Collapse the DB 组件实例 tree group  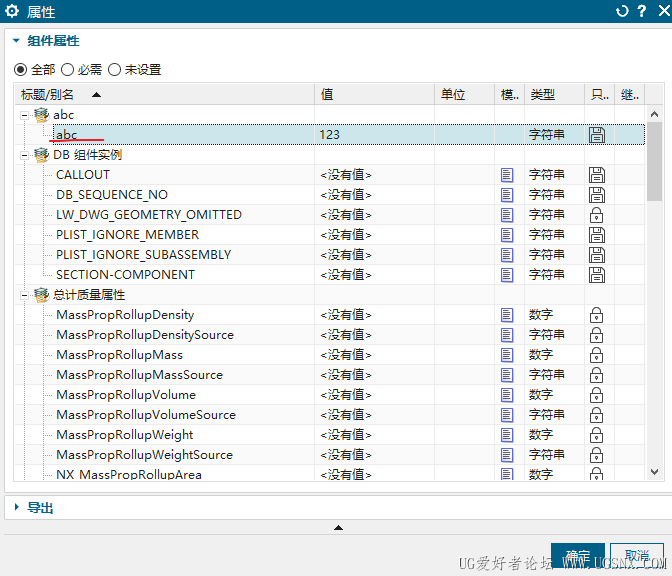tap(24, 155)
